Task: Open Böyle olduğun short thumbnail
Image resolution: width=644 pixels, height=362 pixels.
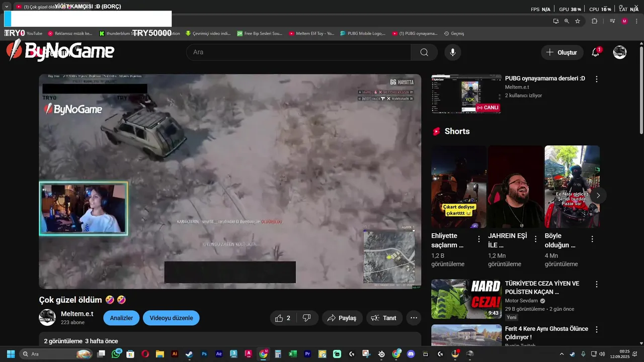Action: click(x=572, y=187)
